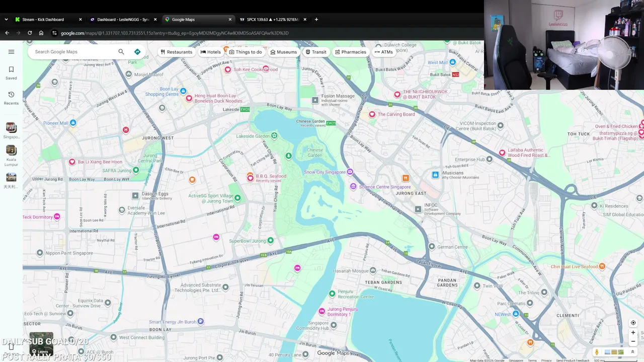Image resolution: width=644 pixels, height=362 pixels.
Task: Open the Privacy link in map footer
Action: (546, 360)
